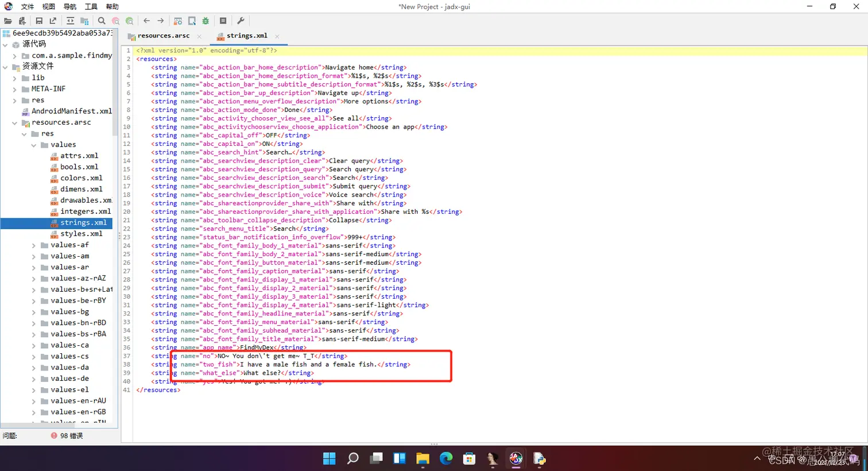Open the 文件 menu
Image resolution: width=868 pixels, height=471 pixels.
click(x=28, y=7)
